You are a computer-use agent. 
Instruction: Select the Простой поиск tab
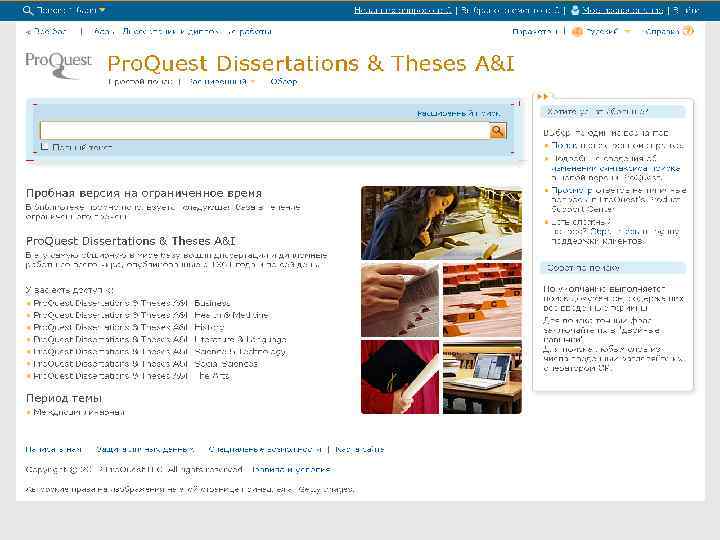pyautogui.click(x=141, y=82)
